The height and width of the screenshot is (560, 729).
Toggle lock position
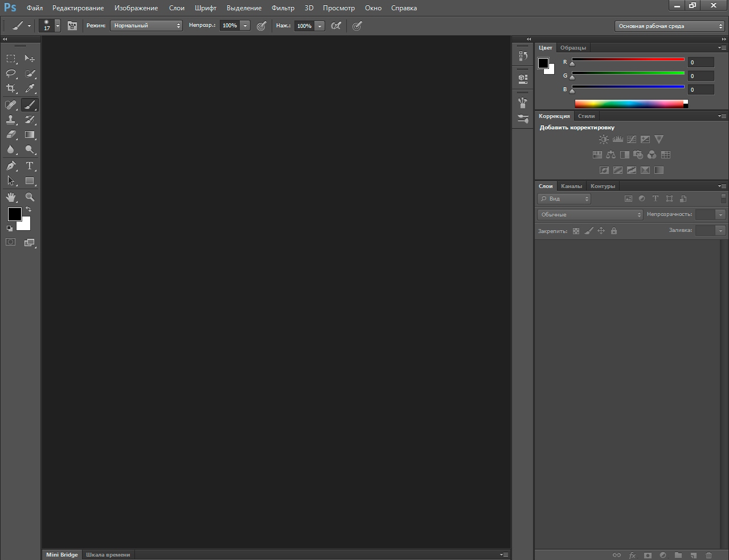tap(601, 231)
